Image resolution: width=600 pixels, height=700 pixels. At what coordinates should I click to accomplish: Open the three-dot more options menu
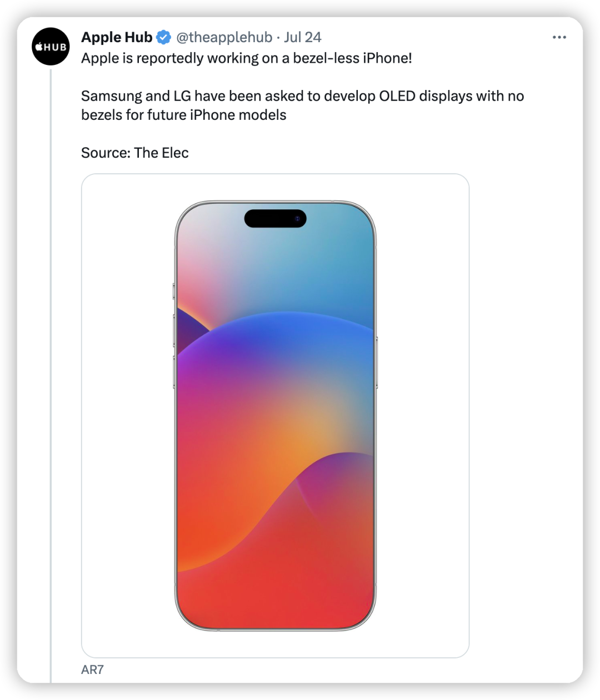[x=559, y=37]
